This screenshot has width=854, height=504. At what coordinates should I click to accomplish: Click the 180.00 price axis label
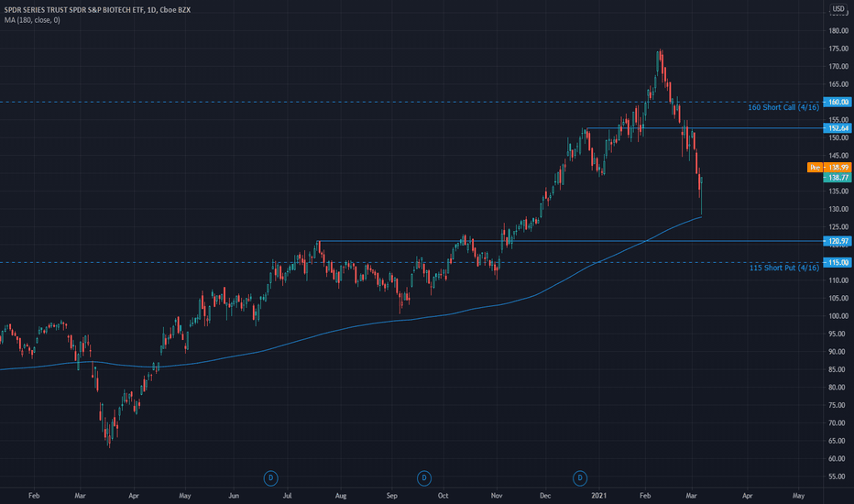838,31
